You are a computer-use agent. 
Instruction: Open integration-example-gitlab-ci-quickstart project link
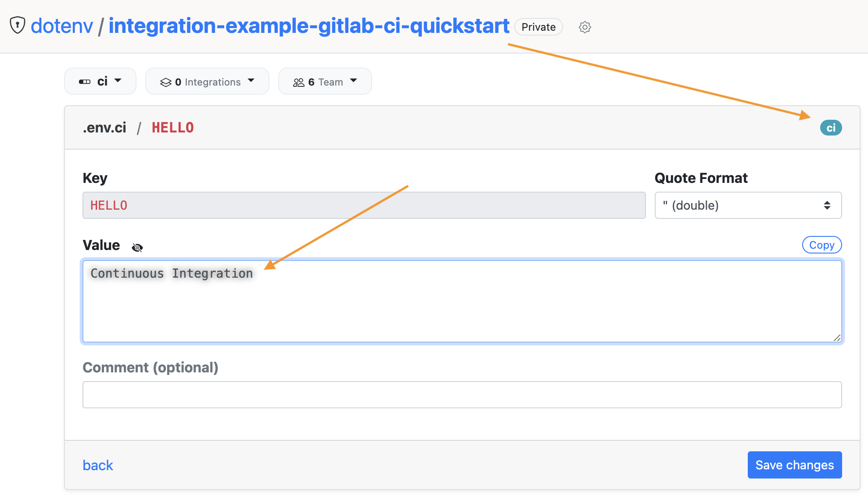(x=309, y=25)
